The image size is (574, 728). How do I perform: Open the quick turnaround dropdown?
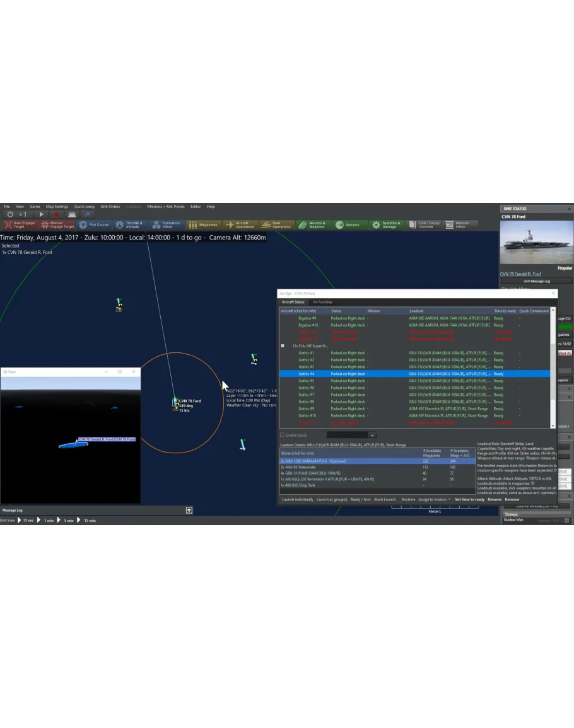click(x=372, y=435)
